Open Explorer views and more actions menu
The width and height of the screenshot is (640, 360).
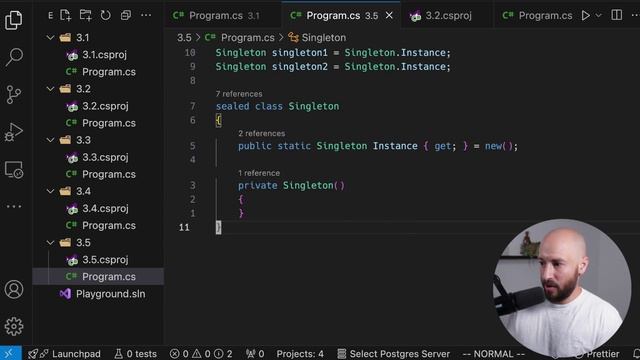coord(146,16)
